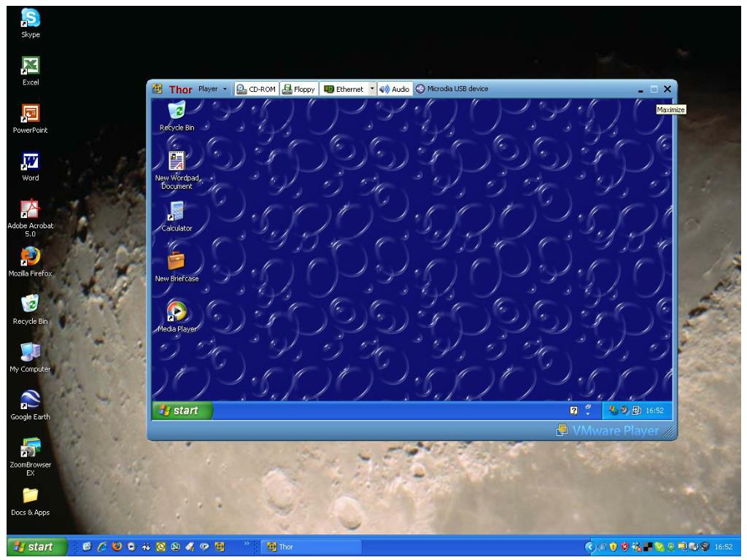Viewport: 747px width, 560px height.
Task: Click the second tray icon in guest taskbar
Action: point(624,410)
